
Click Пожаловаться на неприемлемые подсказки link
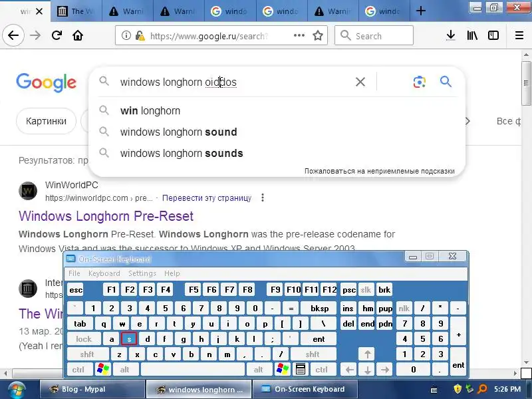click(379, 171)
